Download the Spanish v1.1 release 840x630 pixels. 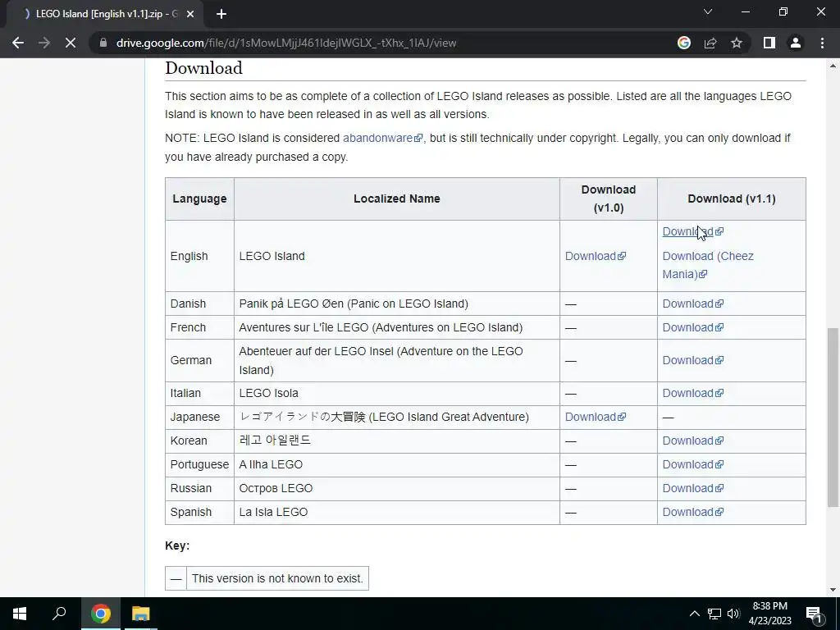[x=692, y=512]
